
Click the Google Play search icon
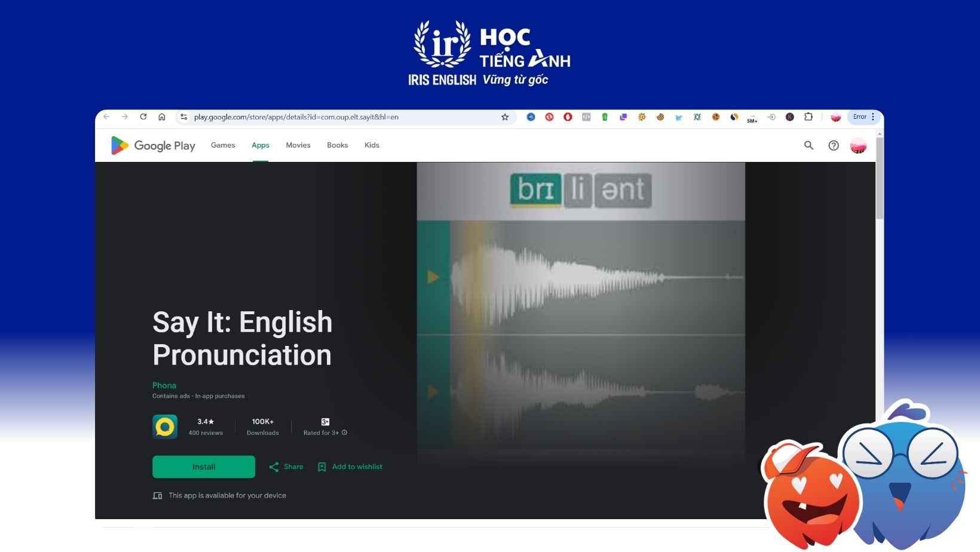pyautogui.click(x=808, y=145)
